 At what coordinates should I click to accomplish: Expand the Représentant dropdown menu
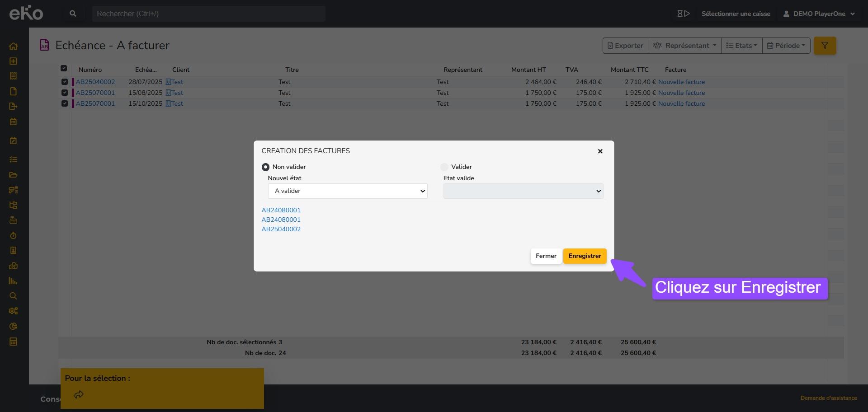click(x=684, y=46)
